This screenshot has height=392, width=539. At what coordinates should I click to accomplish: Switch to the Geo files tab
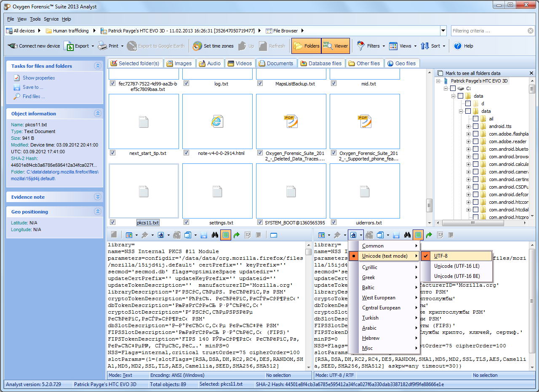tap(402, 63)
